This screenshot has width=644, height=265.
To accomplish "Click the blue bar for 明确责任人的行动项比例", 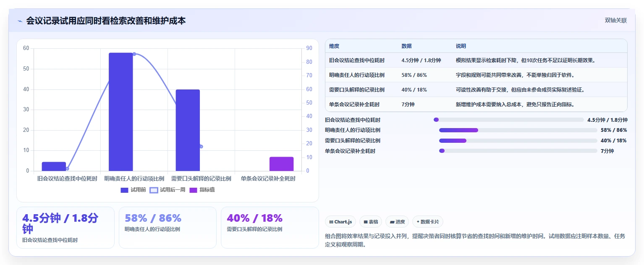I will (121, 112).
